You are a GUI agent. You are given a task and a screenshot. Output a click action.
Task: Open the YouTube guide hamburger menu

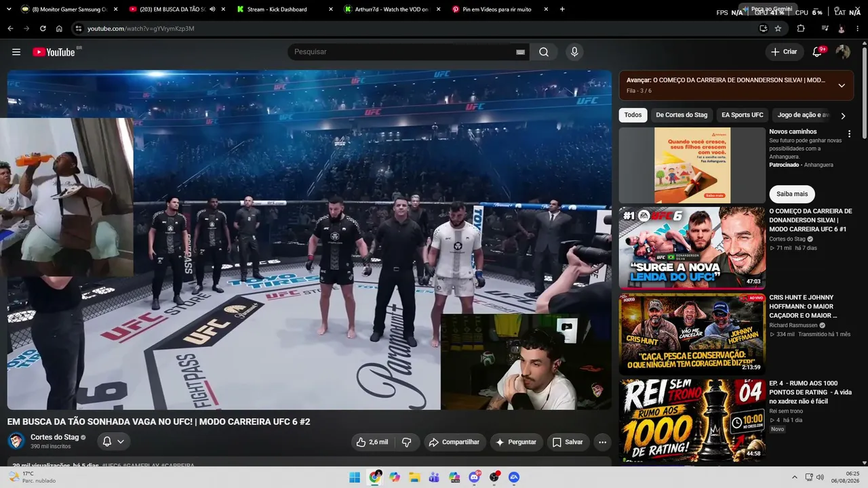click(x=16, y=52)
